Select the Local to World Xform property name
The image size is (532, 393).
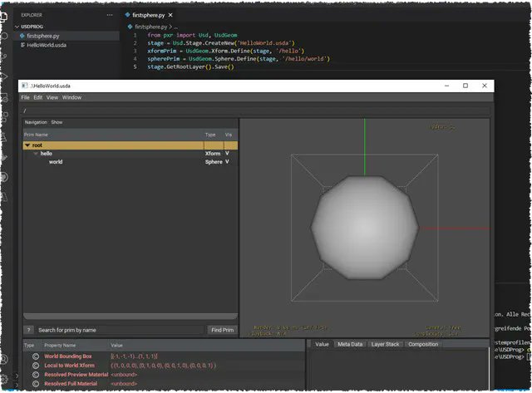70,366
